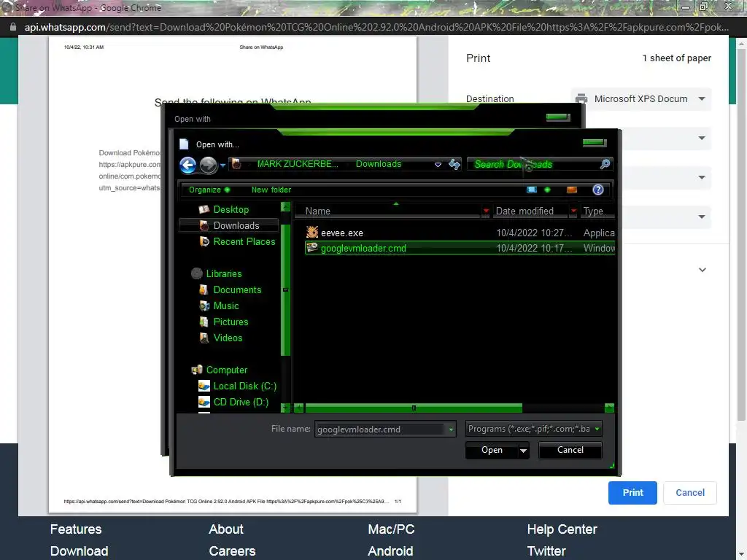
Task: Click the eevee.exe file icon
Action: pos(312,233)
